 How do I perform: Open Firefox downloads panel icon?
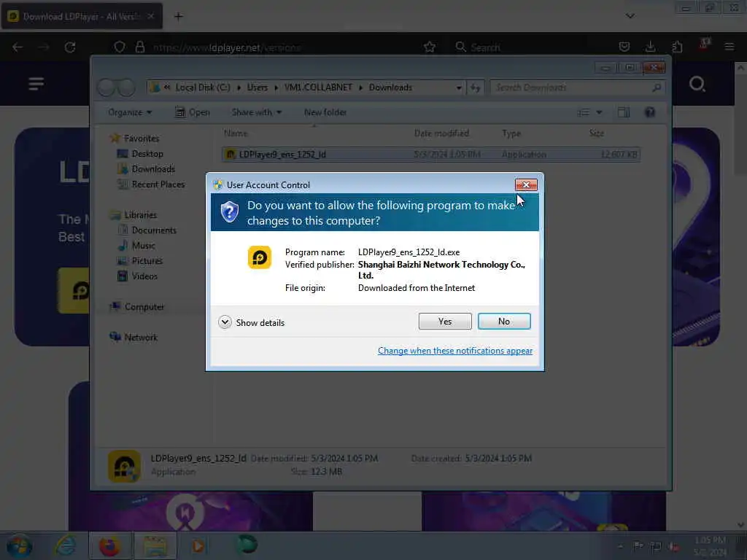[x=650, y=47]
